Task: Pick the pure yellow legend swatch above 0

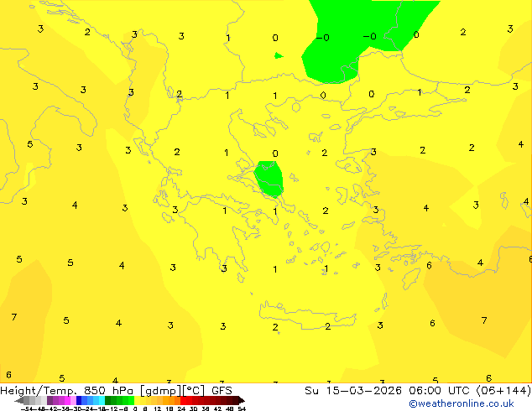Action: tap(137, 401)
